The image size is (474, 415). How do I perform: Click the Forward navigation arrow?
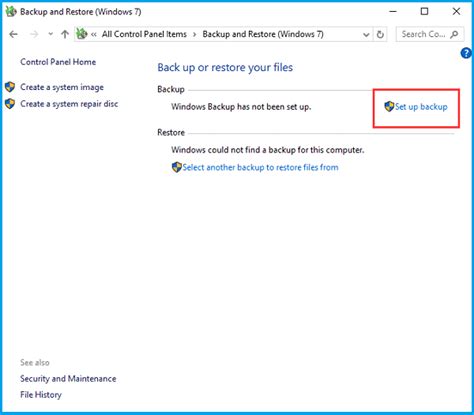pos(34,34)
